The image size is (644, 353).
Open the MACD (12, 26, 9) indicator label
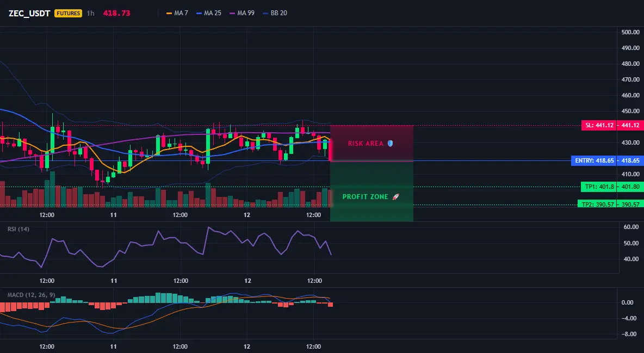(x=31, y=295)
